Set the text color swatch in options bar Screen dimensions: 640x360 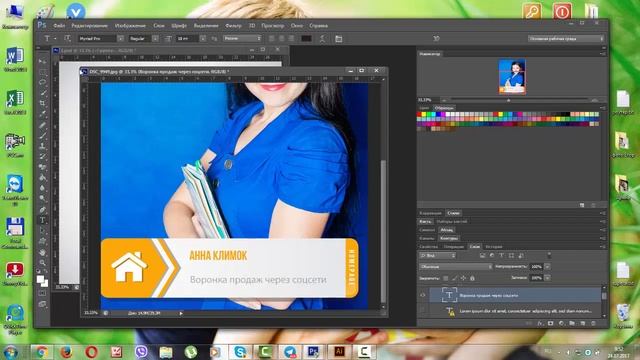click(x=306, y=38)
